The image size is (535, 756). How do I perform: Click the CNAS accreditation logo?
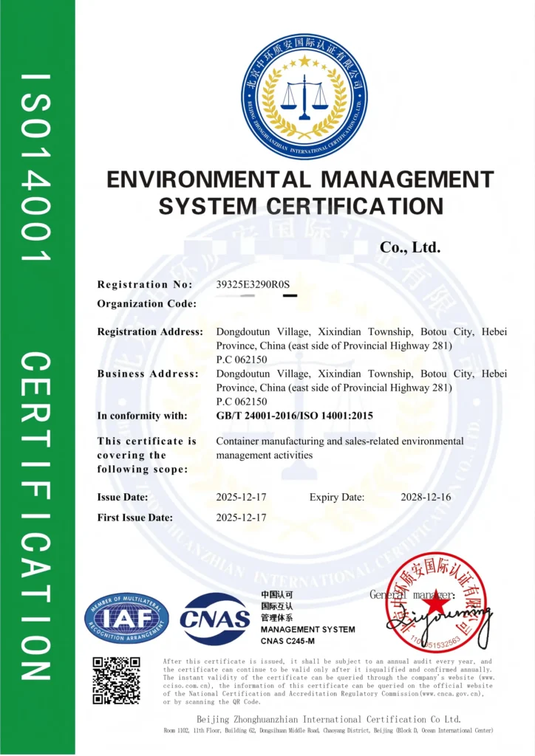(x=215, y=619)
